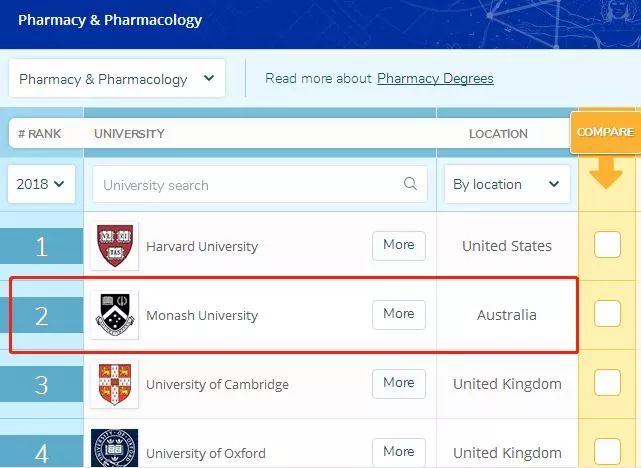The height and width of the screenshot is (468, 641).
Task: Click the Monash University crest logo
Action: tap(115, 315)
